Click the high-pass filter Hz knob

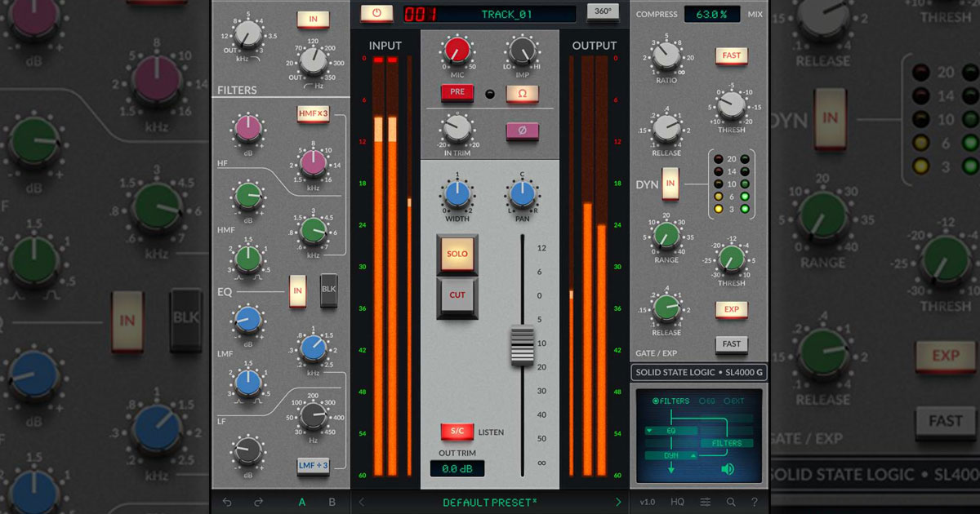point(313,61)
